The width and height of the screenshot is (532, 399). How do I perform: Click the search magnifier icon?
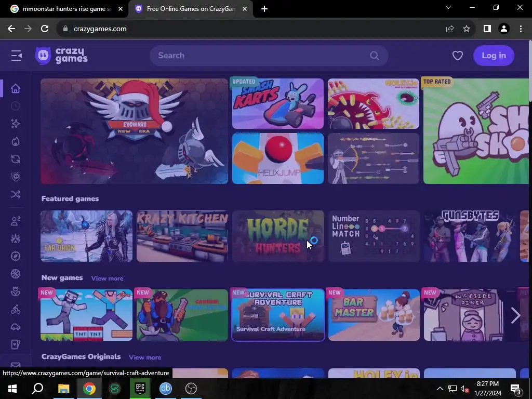[374, 56]
